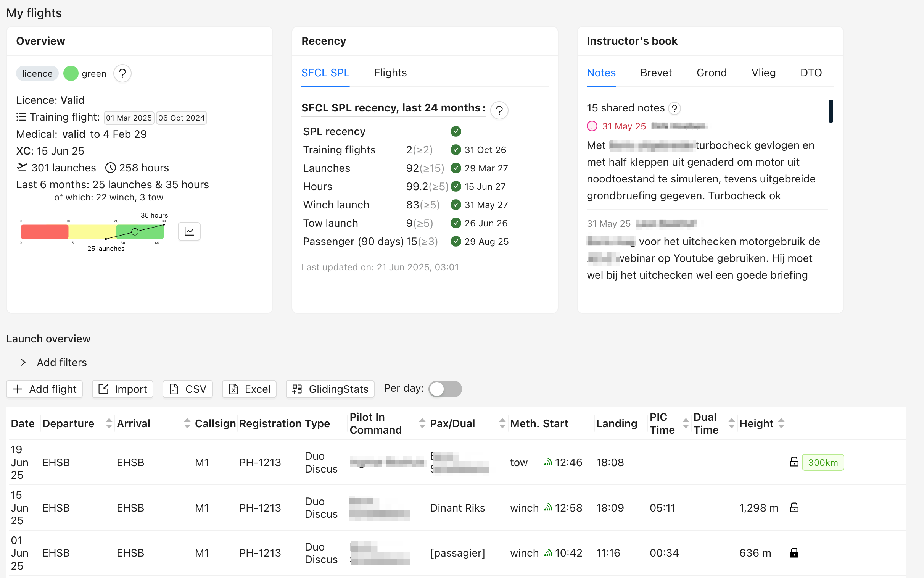Click the 300km badge on 19 Jun flight

823,462
